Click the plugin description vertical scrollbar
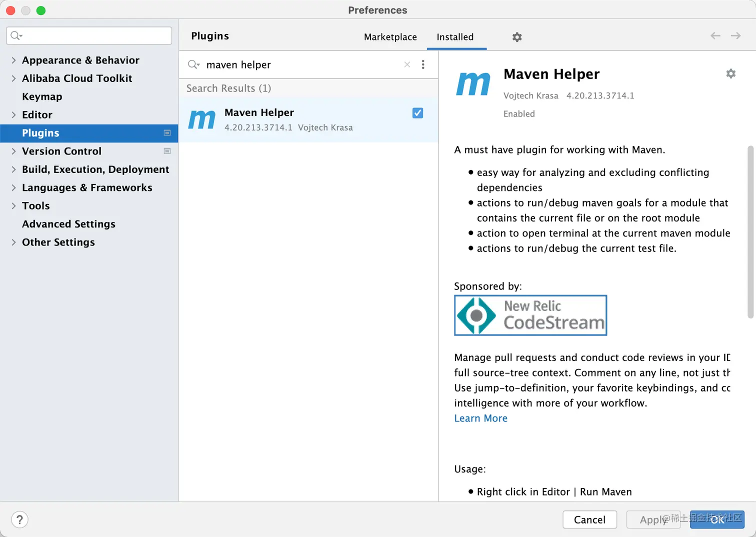The width and height of the screenshot is (756, 537). coord(750,232)
